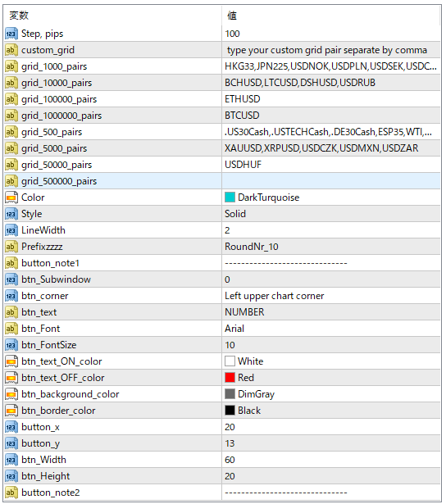
Task: Click the value 'BCHUSD,LTCUSD,DSHUSD,USDRUB'
Action: (300, 83)
